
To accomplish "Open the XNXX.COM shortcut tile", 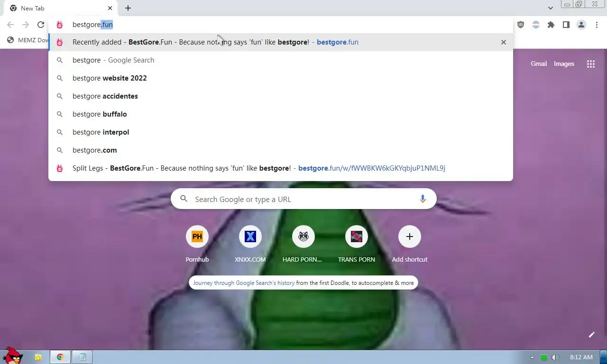I will coord(250,237).
